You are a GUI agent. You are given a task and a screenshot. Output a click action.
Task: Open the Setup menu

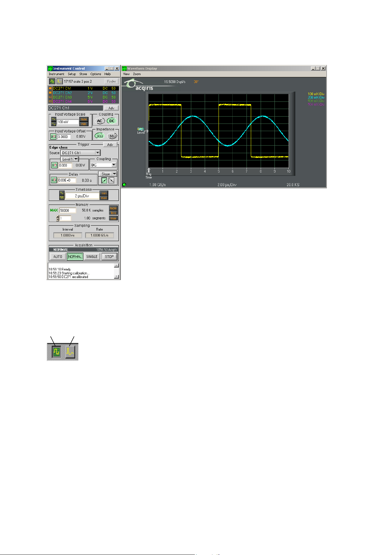72,74
